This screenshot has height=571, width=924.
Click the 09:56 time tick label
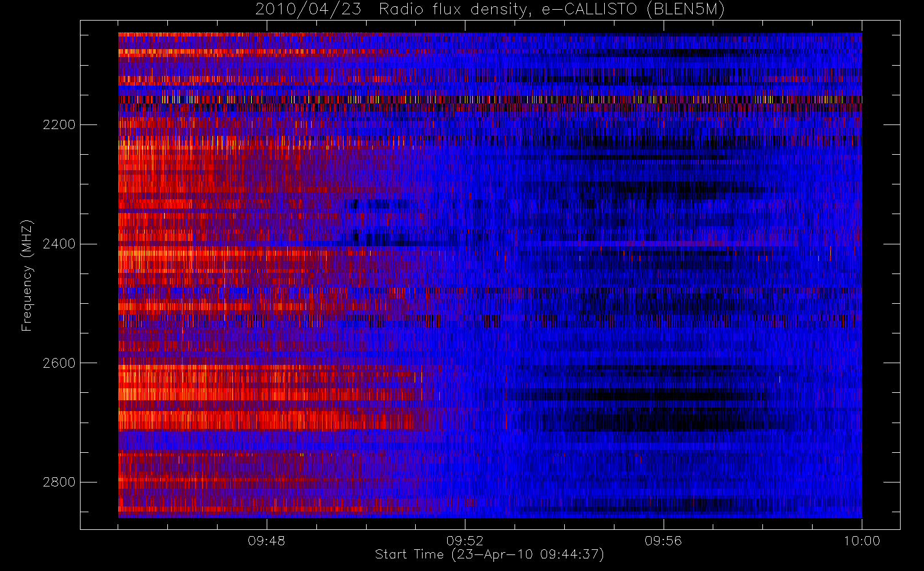coord(664,541)
